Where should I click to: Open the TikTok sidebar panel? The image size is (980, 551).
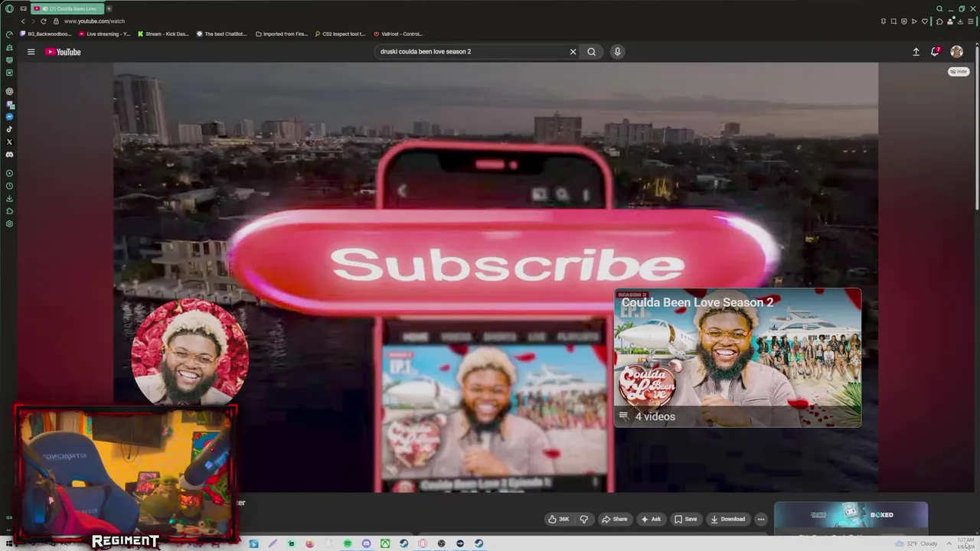[x=9, y=129]
